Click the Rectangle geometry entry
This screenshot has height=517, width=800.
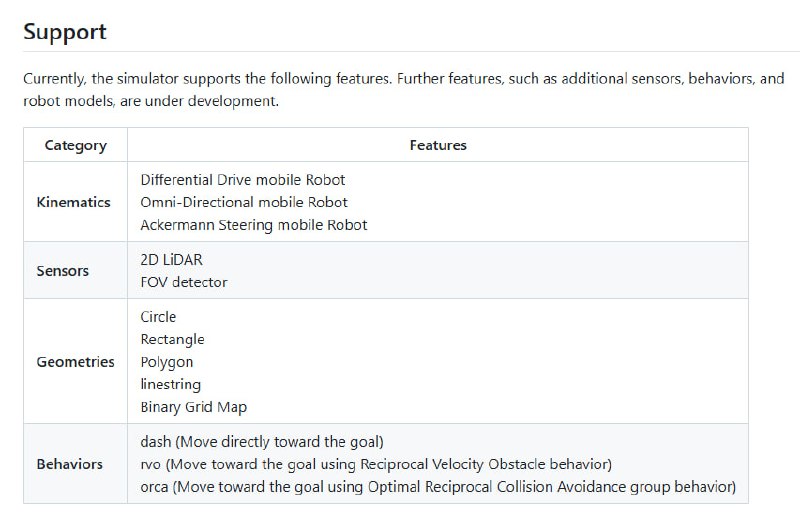tap(172, 339)
